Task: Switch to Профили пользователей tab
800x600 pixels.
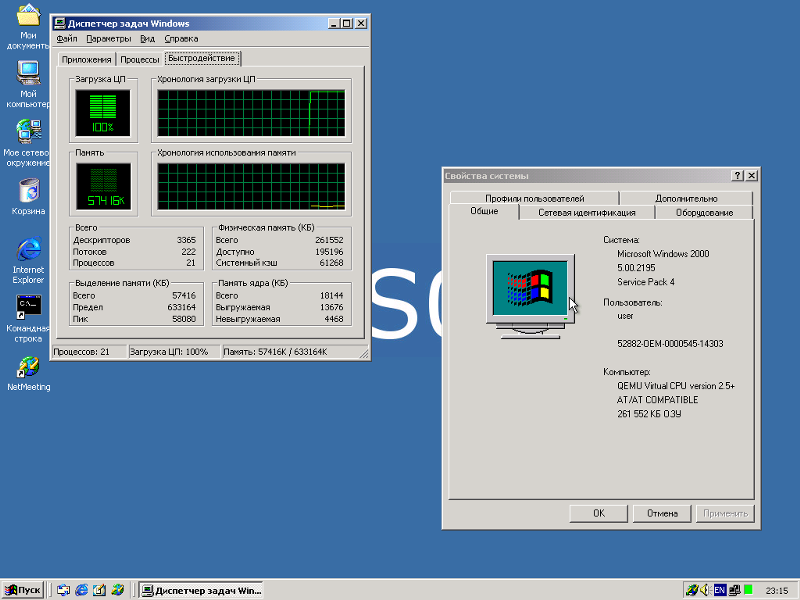Action: coord(534,198)
